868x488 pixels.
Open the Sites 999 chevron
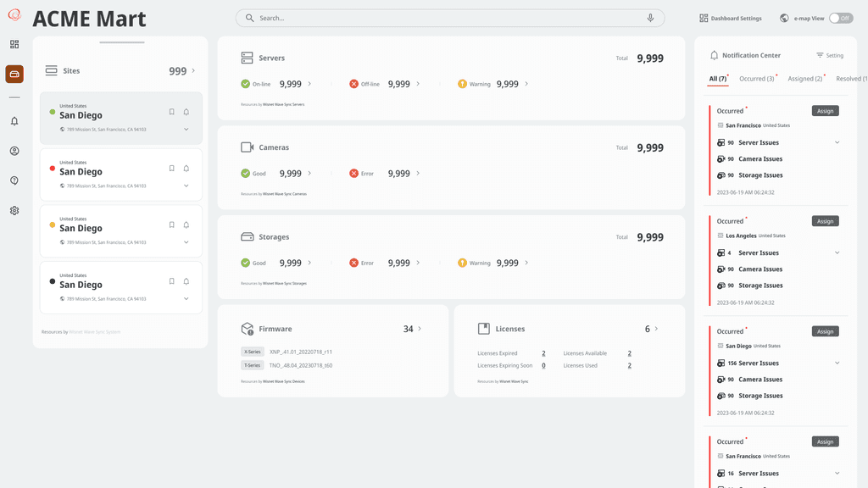[193, 71]
